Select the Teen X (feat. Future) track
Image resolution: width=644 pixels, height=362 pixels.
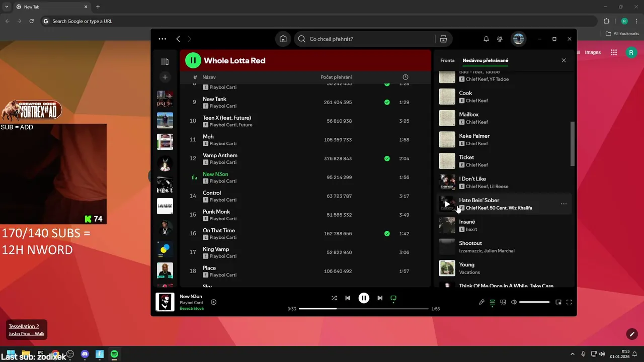227,118
